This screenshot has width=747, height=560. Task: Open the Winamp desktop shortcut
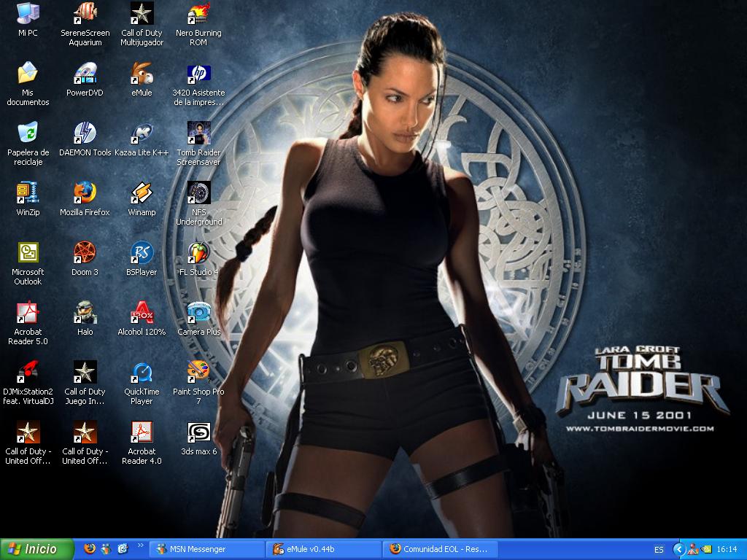[x=142, y=193]
